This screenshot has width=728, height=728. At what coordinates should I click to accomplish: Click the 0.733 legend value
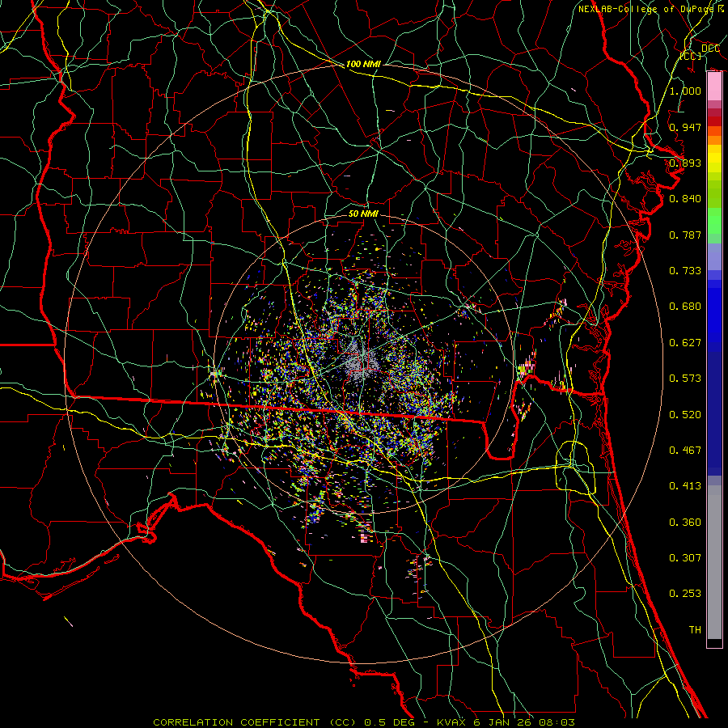pyautogui.click(x=685, y=271)
